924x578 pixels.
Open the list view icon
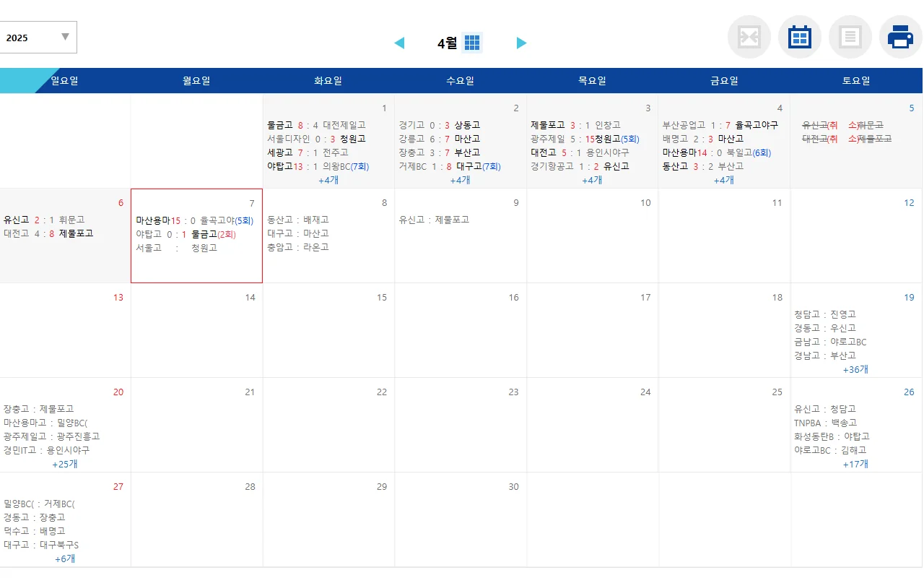point(850,36)
